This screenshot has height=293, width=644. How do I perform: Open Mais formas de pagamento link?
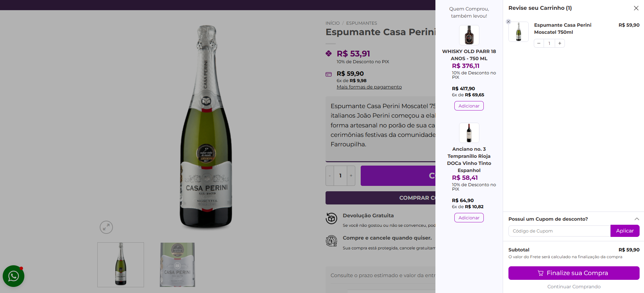369,87
